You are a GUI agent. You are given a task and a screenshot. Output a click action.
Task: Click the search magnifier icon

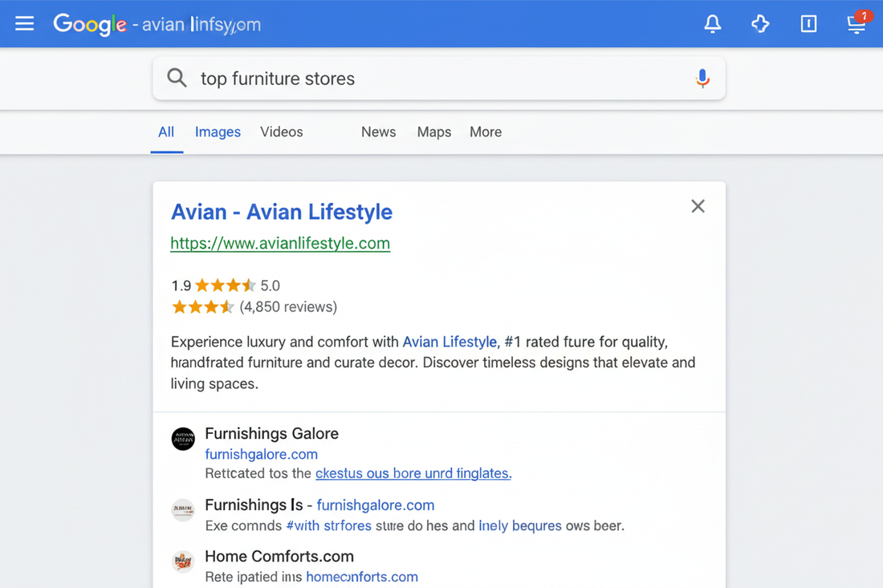pyautogui.click(x=177, y=78)
